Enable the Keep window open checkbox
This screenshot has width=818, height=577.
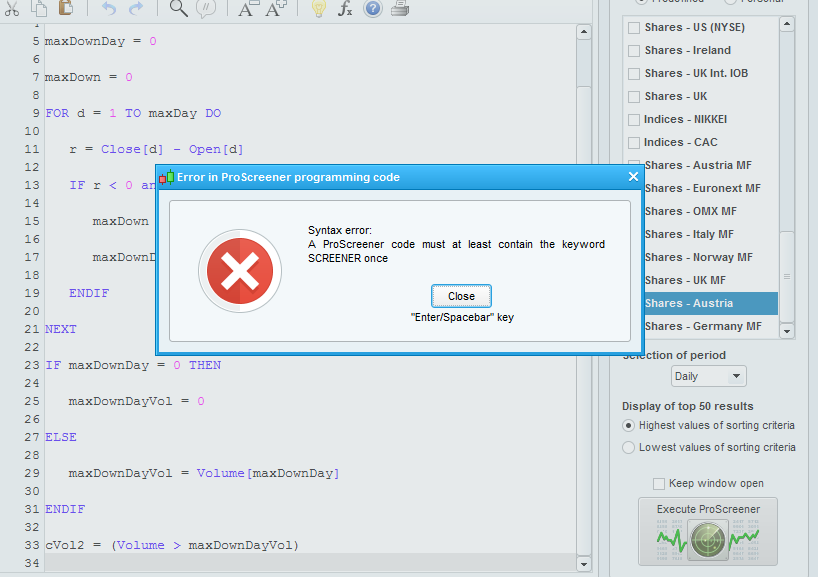[x=659, y=484]
